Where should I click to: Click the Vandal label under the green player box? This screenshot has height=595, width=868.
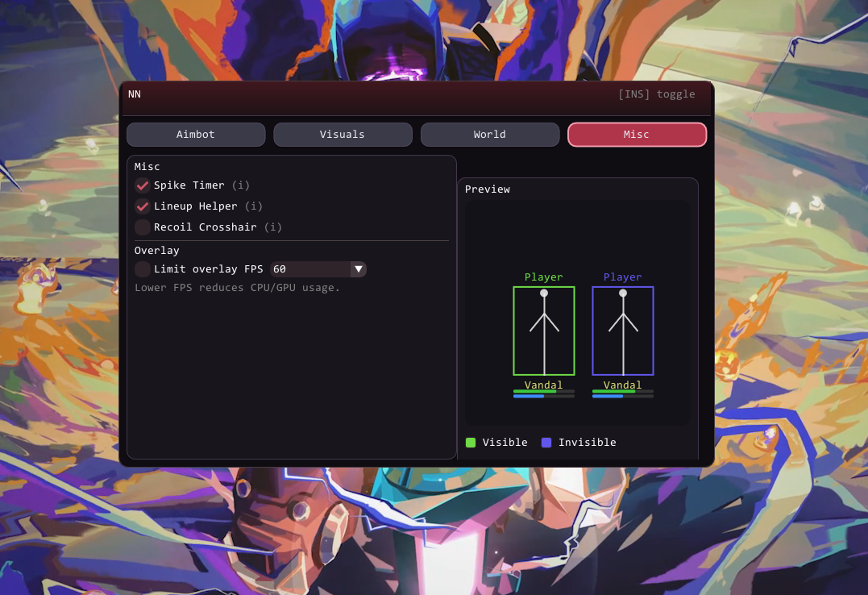[544, 385]
